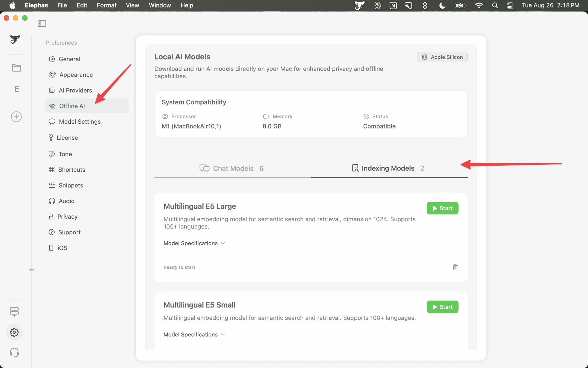588x368 pixels.
Task: Expand Model Specifications for Multilingual E5 Large
Action: [x=194, y=243]
